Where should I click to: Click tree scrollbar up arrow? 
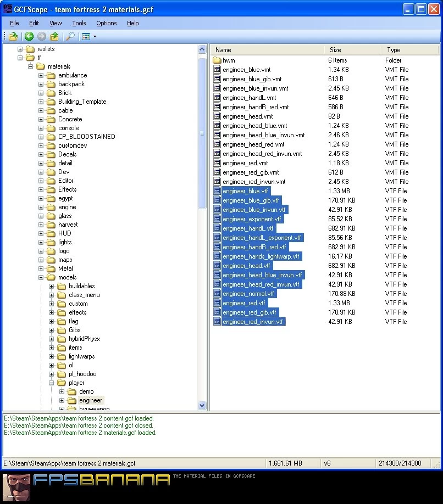pos(202,49)
